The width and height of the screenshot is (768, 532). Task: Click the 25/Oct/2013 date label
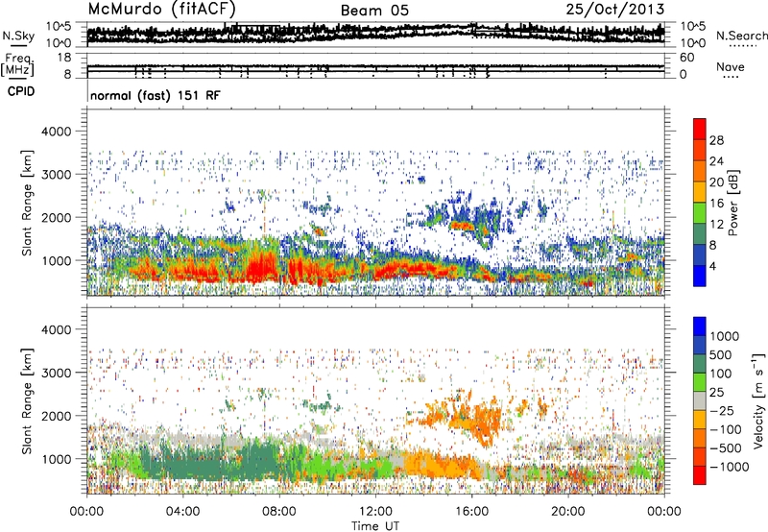point(615,9)
